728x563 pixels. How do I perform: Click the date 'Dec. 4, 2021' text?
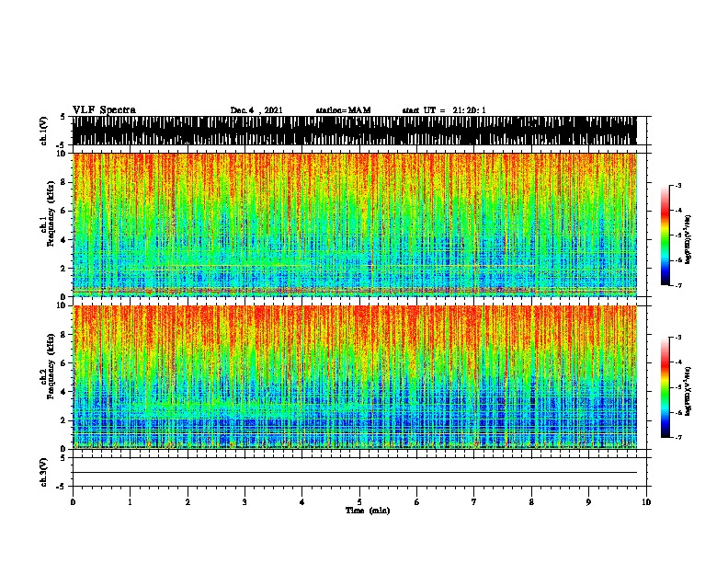tap(256, 110)
